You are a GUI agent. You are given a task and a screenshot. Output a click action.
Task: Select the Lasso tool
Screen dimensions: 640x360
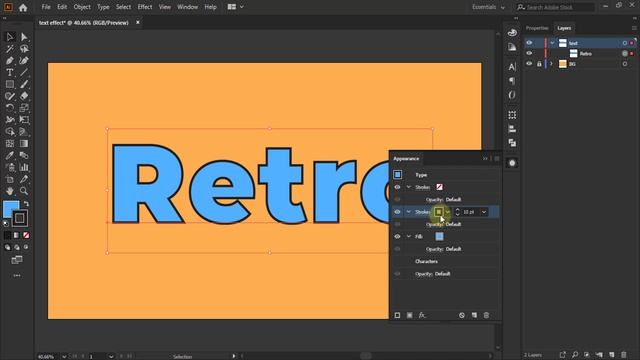coord(24,49)
